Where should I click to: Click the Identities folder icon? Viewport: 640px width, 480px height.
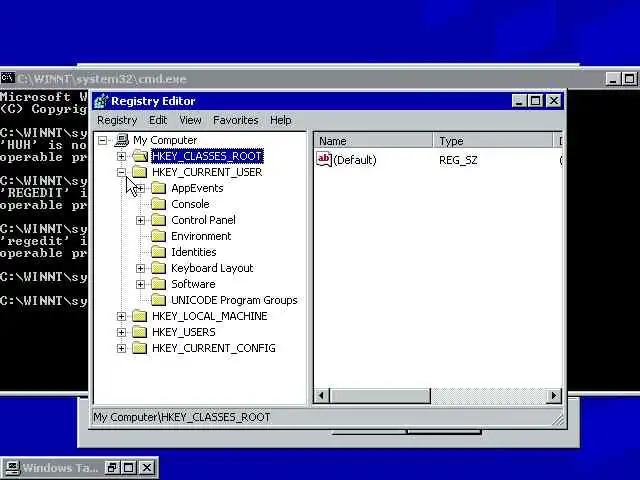pyautogui.click(x=158, y=252)
